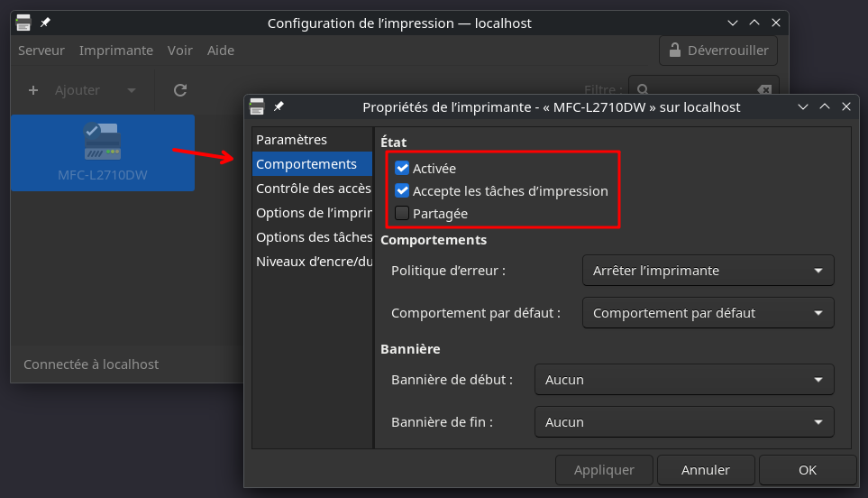Click the Annuler button
This screenshot has width=868, height=498.
pyautogui.click(x=706, y=470)
